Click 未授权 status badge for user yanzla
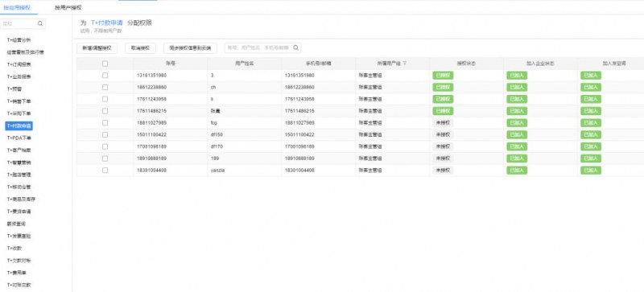The width and height of the screenshot is (644, 292). pyautogui.click(x=443, y=170)
